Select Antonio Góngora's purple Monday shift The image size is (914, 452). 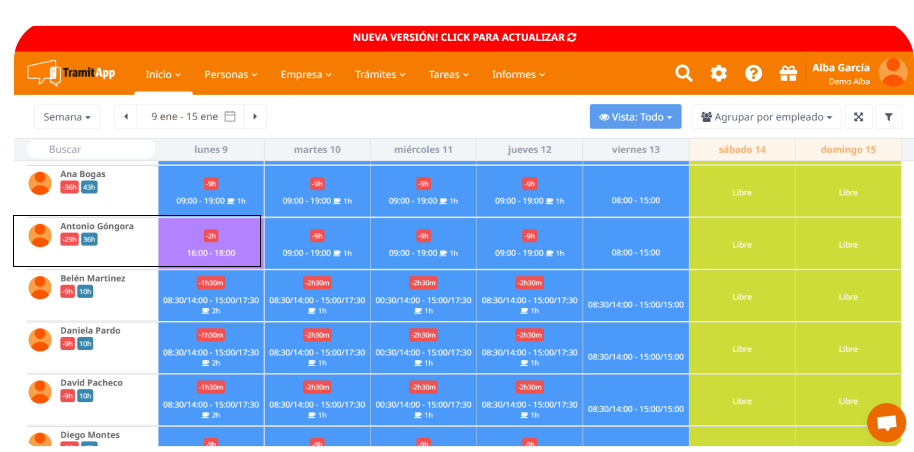211,243
